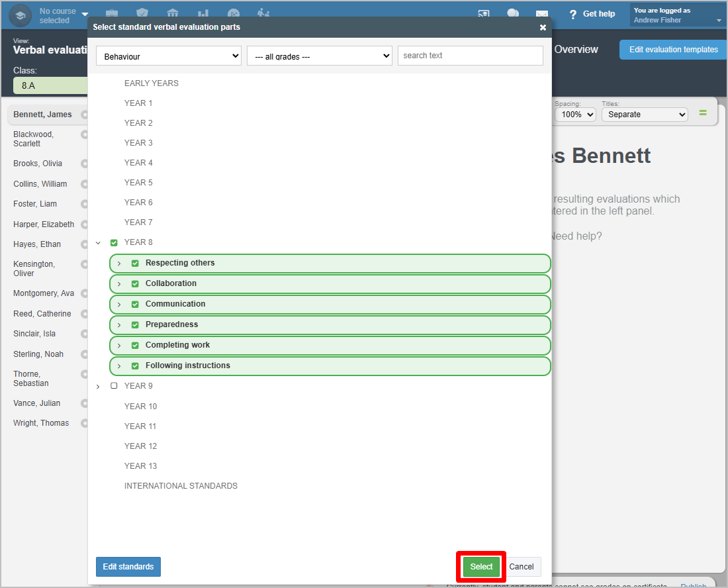
Task: Open the Behaviour category dropdown
Action: coord(169,56)
